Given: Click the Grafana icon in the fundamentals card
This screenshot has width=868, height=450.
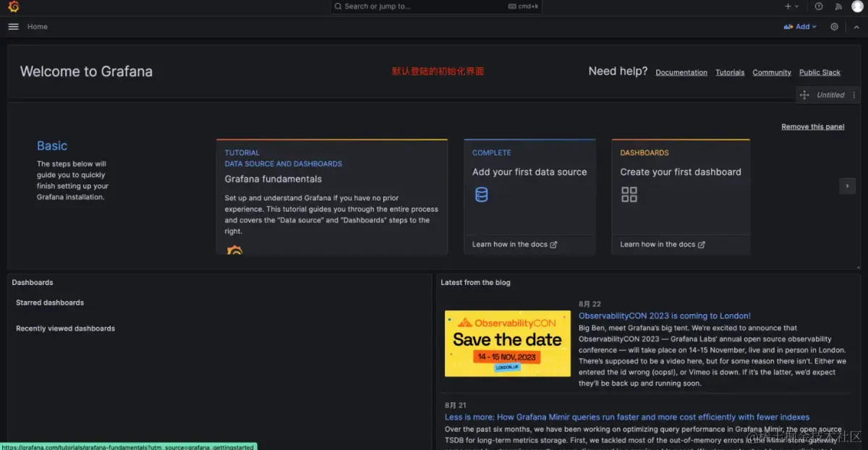Looking at the screenshot, I should pyautogui.click(x=234, y=250).
